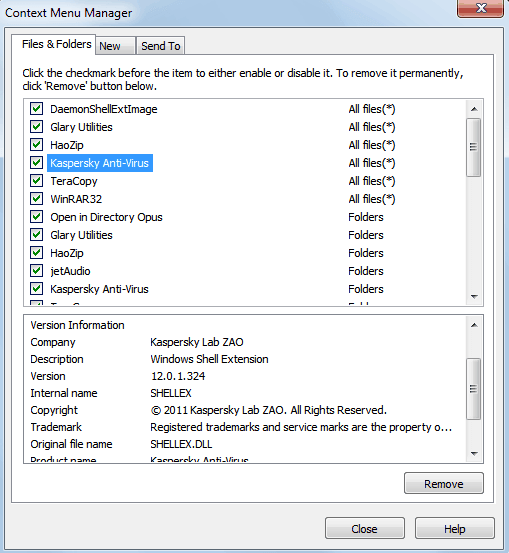Viewport: 509px width, 553px height.
Task: Click the Kaspersky Lab ZAO company value
Action: click(197, 342)
